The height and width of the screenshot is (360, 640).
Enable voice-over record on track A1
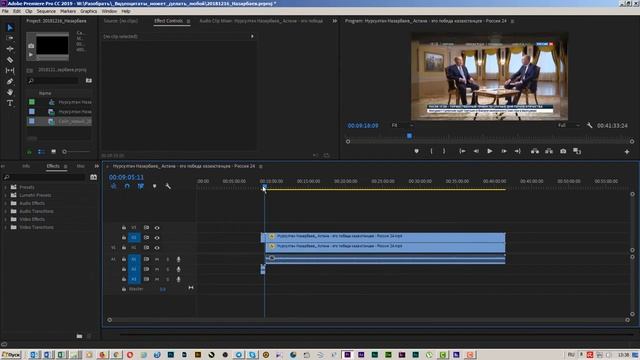pos(178,259)
